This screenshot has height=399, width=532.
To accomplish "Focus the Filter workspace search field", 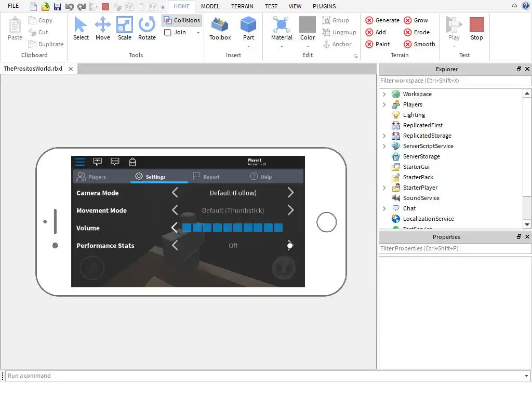I will [455, 81].
